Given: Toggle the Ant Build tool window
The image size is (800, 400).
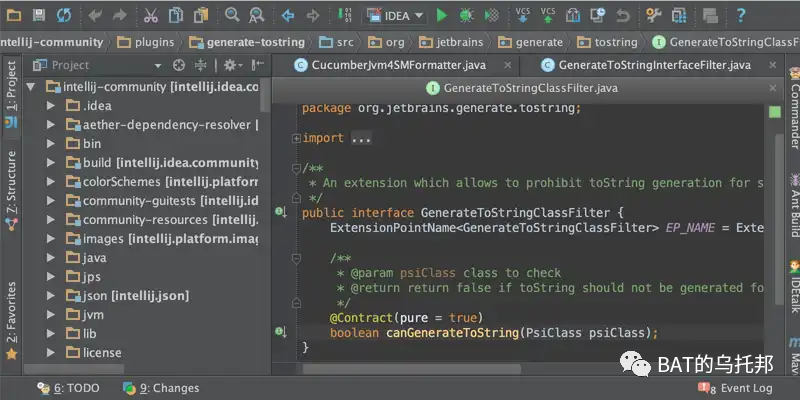Looking at the screenshot, I should point(794,205).
